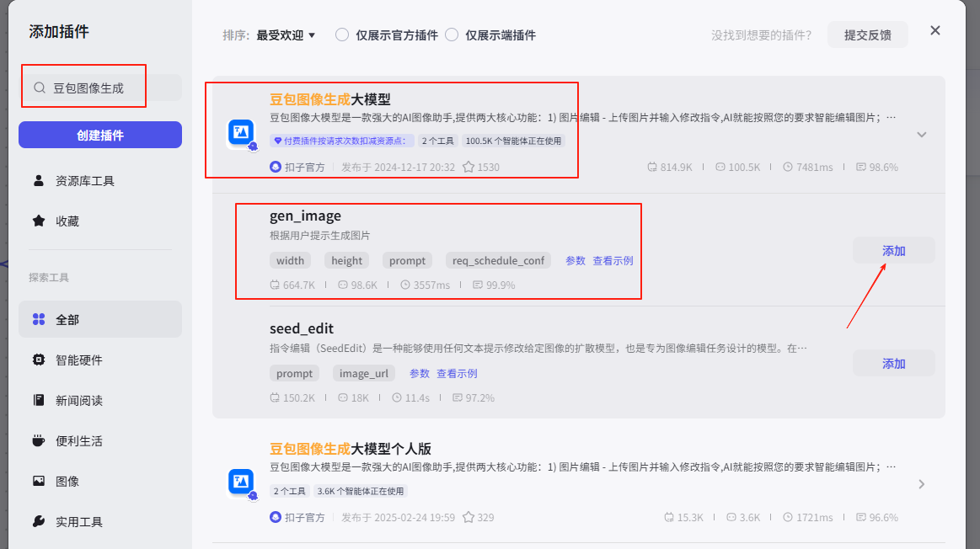Click the 扣子官方 avatar under first plugin

click(x=276, y=167)
